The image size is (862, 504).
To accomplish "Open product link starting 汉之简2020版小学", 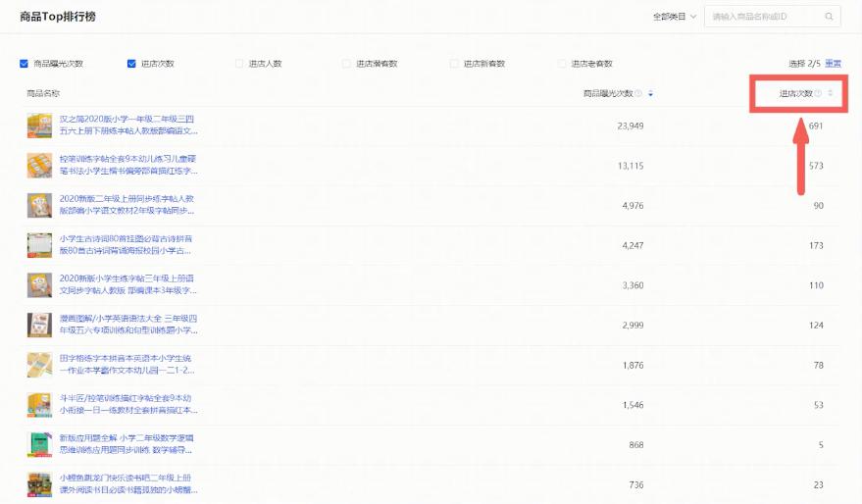I will [x=128, y=125].
